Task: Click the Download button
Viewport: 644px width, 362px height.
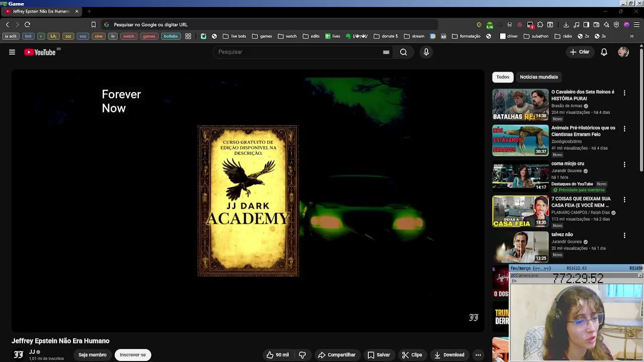Action: pyautogui.click(x=449, y=354)
